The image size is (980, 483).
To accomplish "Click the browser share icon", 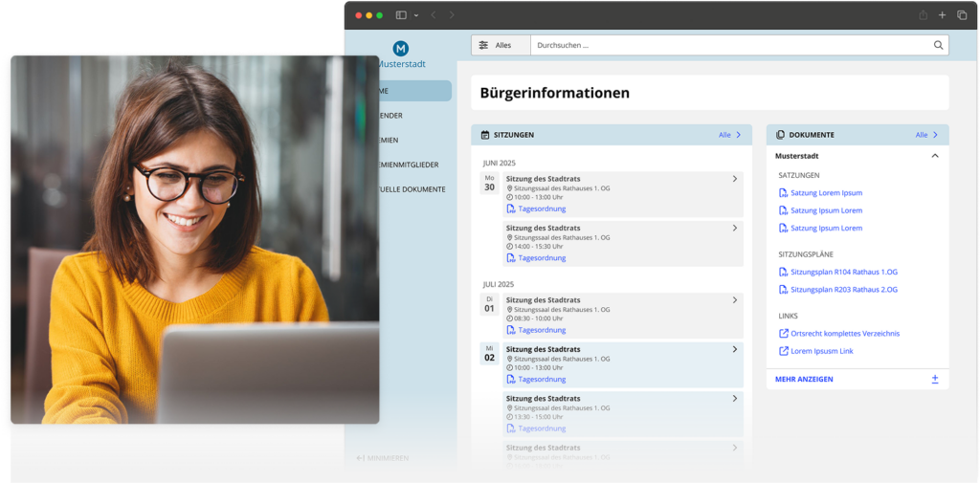I will [x=923, y=15].
